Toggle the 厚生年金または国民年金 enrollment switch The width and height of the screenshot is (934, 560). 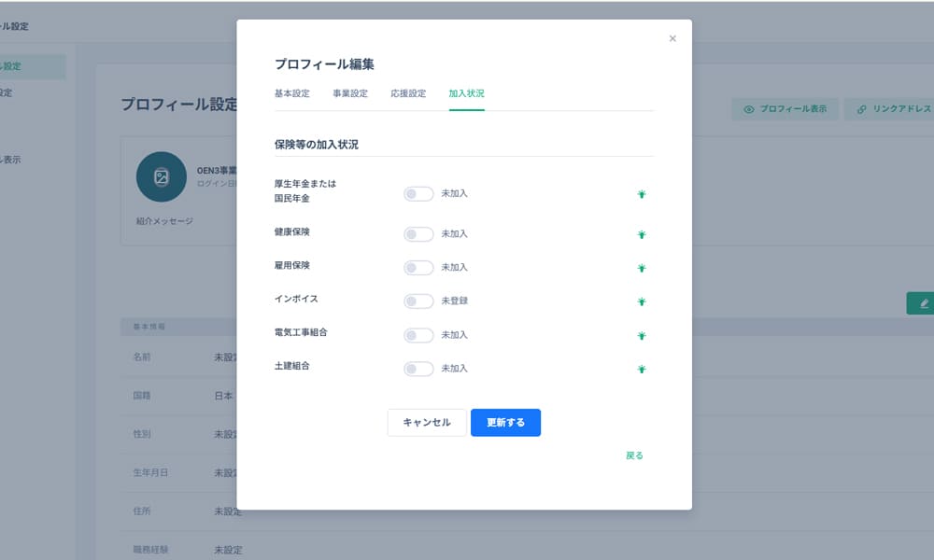pyautogui.click(x=418, y=194)
